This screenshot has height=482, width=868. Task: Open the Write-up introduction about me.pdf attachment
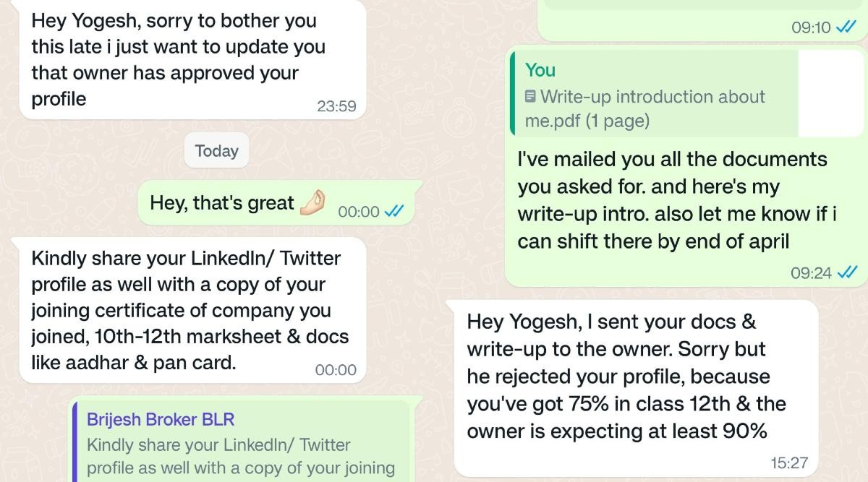click(x=645, y=108)
